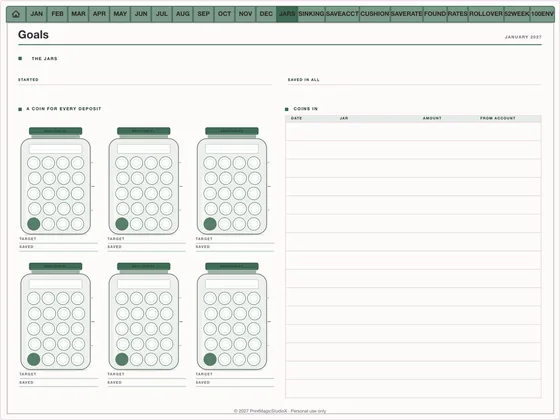Switch to the SEP tab
The image size is (560, 420).
[204, 14]
